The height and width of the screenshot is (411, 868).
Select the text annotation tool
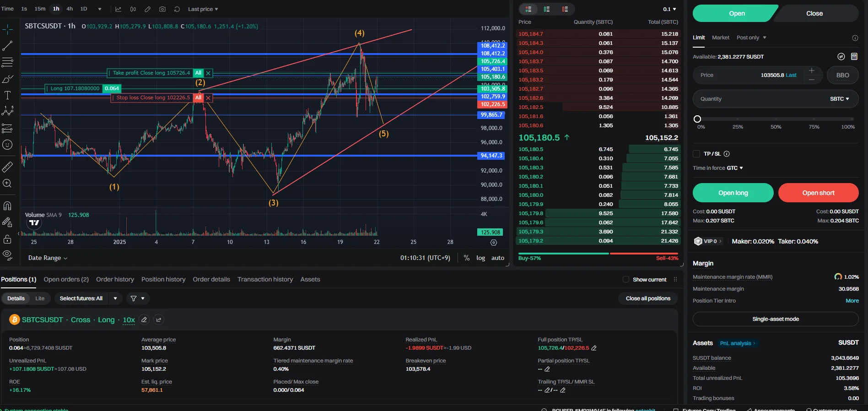pyautogui.click(x=7, y=95)
